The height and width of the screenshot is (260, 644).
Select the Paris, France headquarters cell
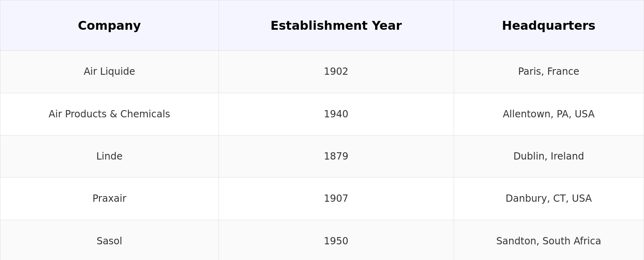548,72
